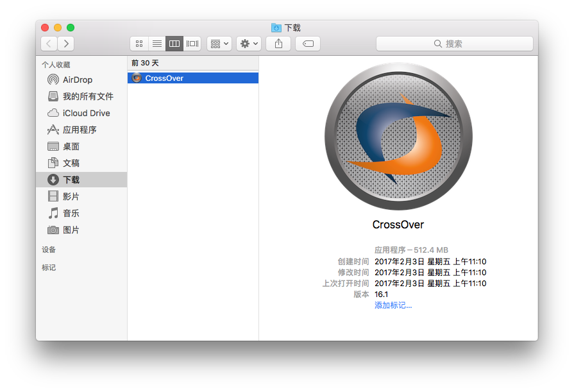The image size is (574, 392).
Task: Open 影片 in the sidebar
Action: [x=81, y=196]
